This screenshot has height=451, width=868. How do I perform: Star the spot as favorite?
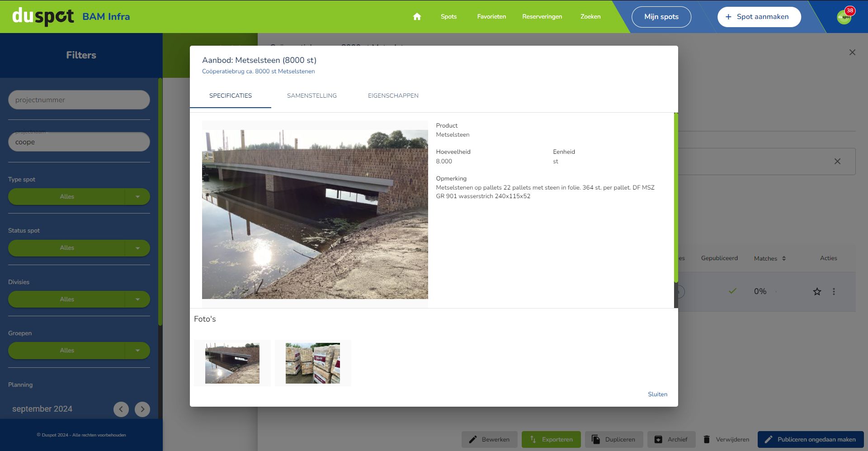[x=817, y=292]
